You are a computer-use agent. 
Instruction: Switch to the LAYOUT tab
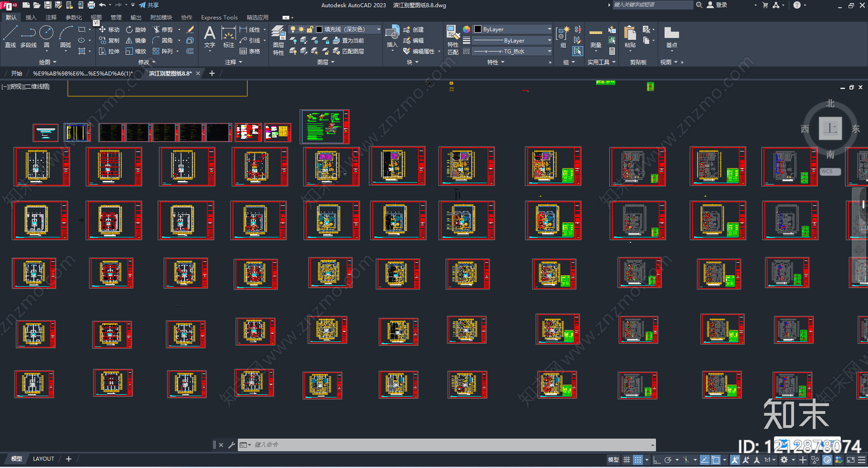[x=43, y=459]
